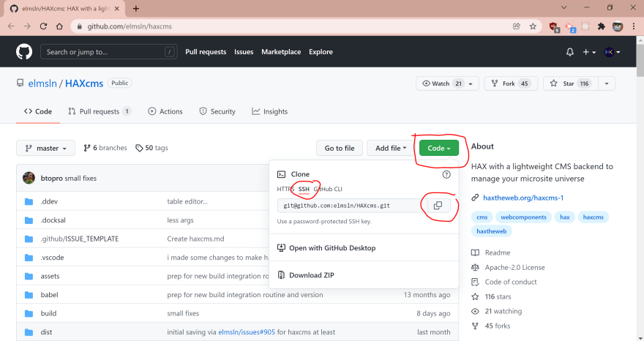Open the Extensions puzzle icon
Screen dimensions: 644x341
[602, 26]
